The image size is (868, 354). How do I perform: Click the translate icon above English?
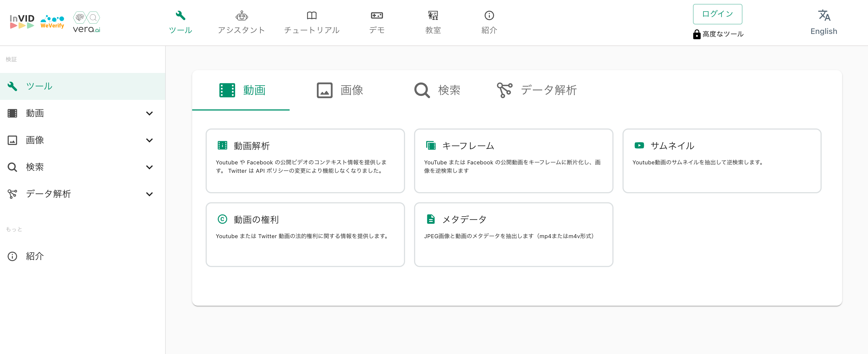(x=824, y=15)
